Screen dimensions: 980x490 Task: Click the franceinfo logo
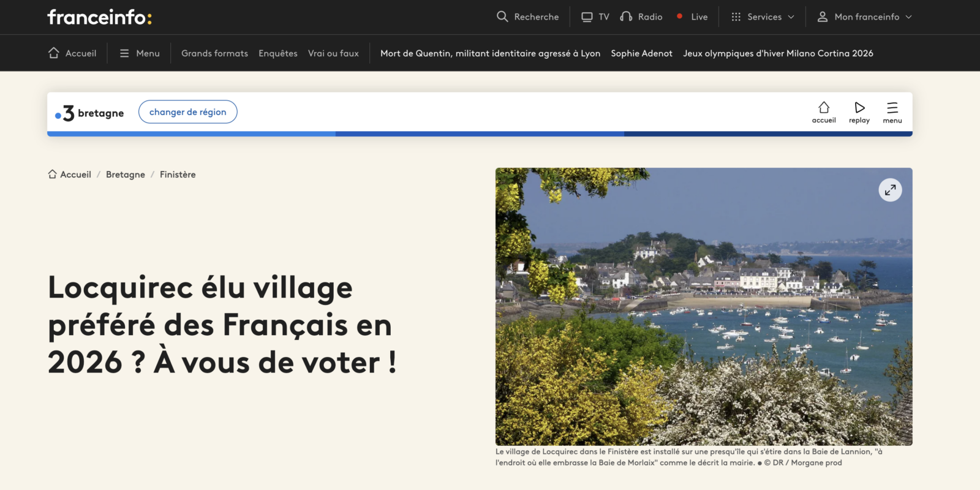(x=100, y=17)
